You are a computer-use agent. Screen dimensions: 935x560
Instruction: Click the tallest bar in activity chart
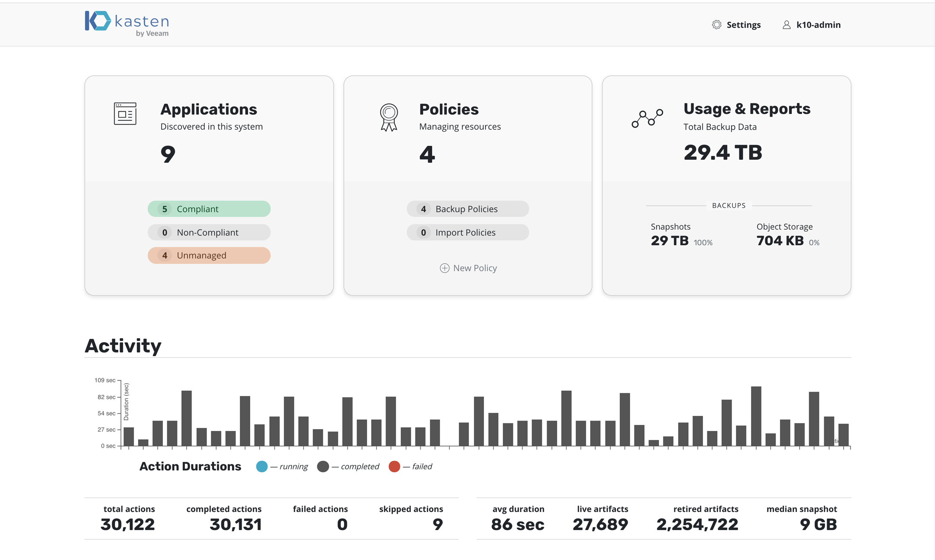pos(756,415)
